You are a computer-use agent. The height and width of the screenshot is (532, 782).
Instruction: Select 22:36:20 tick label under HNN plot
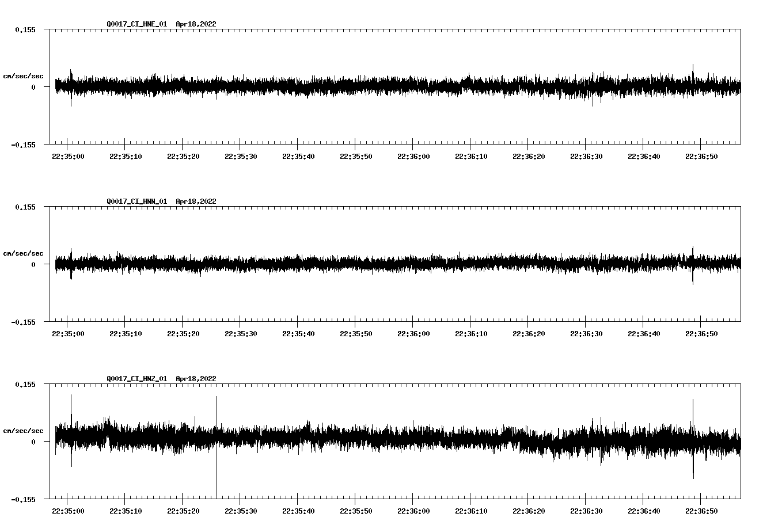(x=529, y=333)
